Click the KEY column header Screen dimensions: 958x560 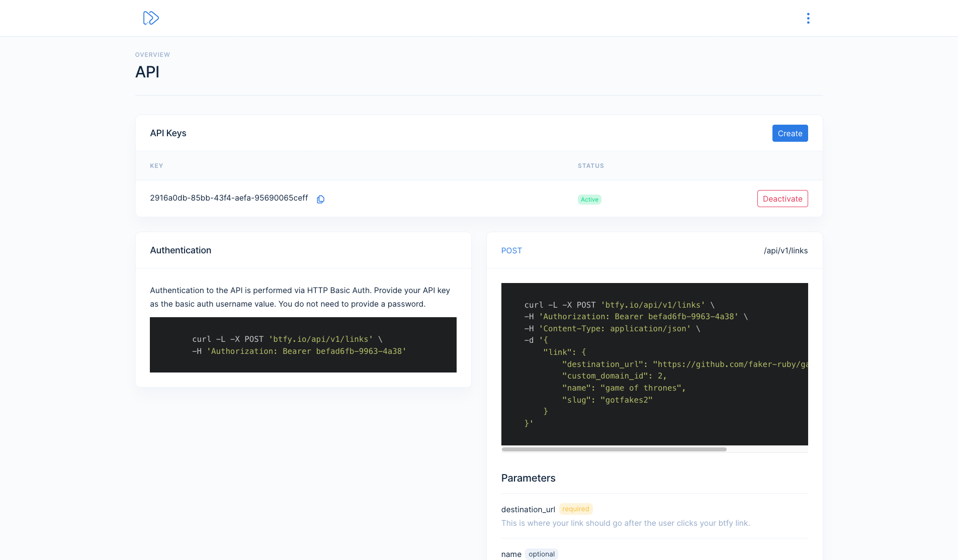156,165
